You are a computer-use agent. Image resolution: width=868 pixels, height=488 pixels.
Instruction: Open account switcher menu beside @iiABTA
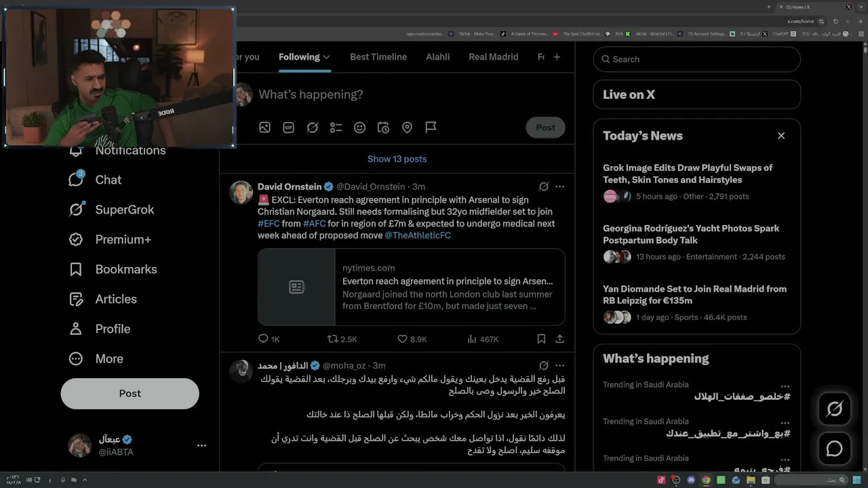[x=201, y=445]
